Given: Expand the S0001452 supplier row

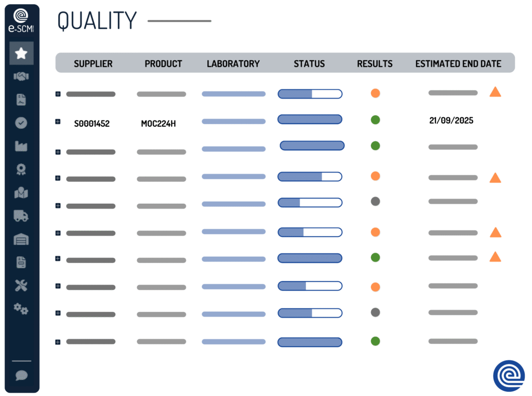Looking at the screenshot, I should click(58, 122).
